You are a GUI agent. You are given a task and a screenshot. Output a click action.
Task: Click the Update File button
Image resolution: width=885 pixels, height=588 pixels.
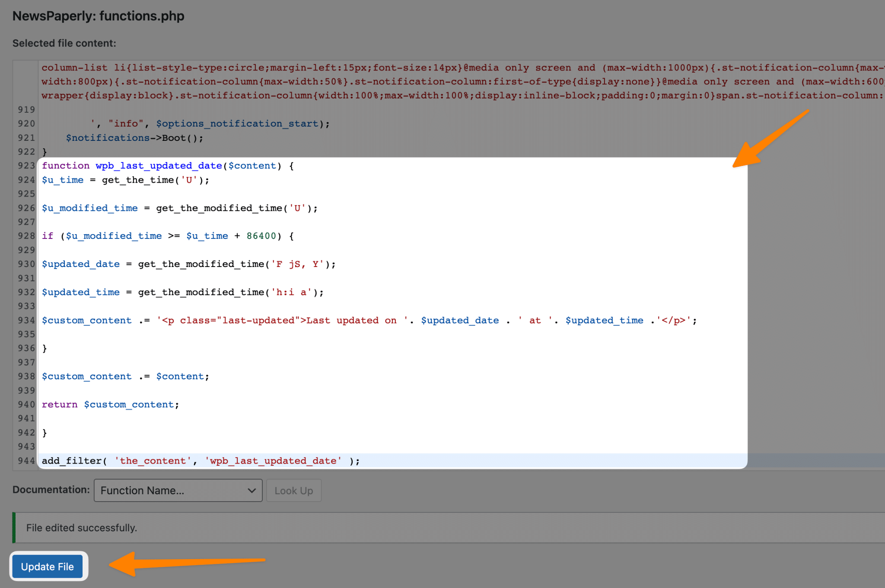48,566
